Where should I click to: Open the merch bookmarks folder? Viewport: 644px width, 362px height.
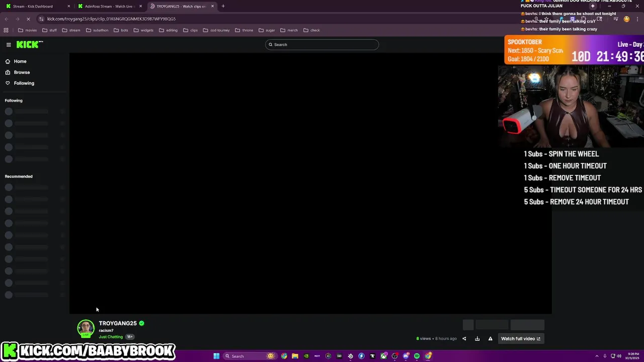point(289,30)
